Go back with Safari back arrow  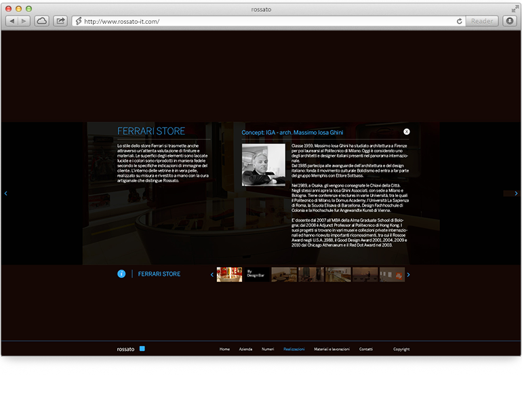click(12, 21)
